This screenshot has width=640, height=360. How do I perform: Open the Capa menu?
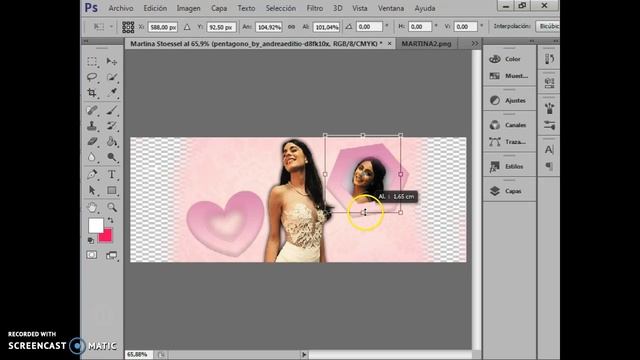click(x=219, y=8)
